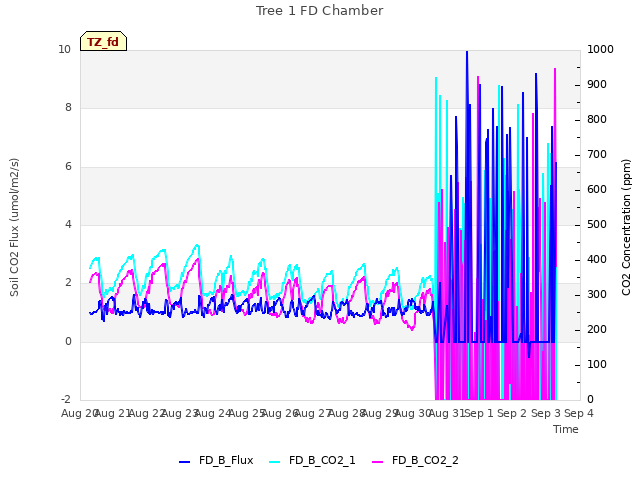Image resolution: width=640 pixels, height=480 pixels.
Task: Click the Aug 20 x-axis tick label
Action: [79, 413]
